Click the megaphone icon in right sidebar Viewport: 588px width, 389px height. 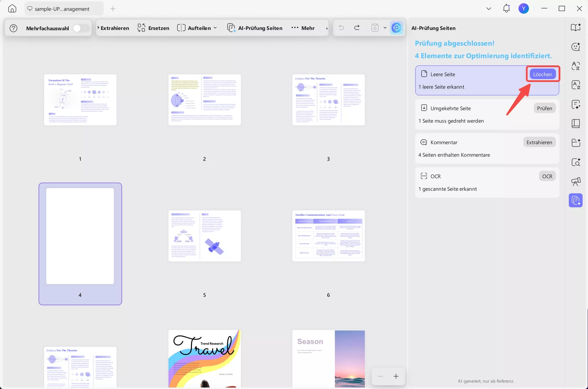tap(575, 181)
